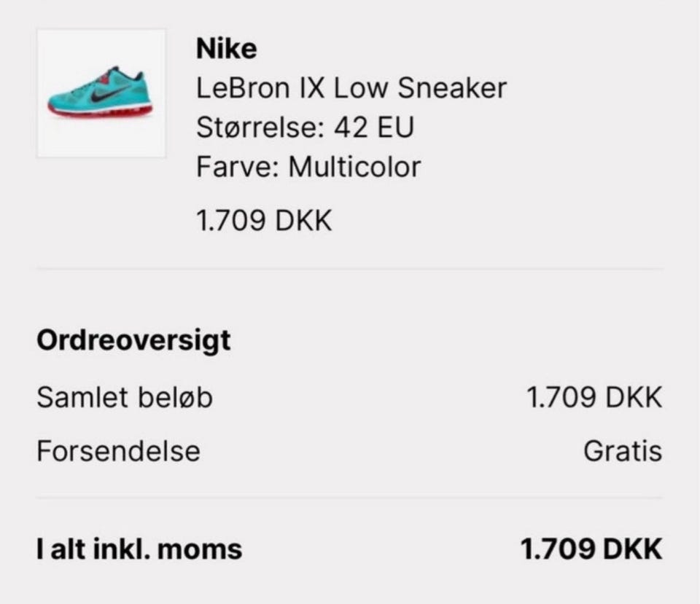Open the LeBron IX Low Sneaker title

point(351,89)
